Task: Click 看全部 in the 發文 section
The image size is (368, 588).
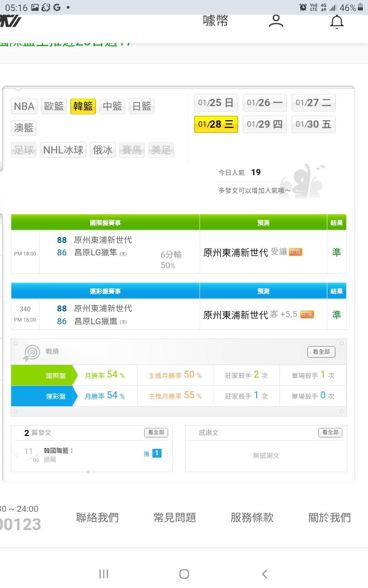Action: coord(156,432)
